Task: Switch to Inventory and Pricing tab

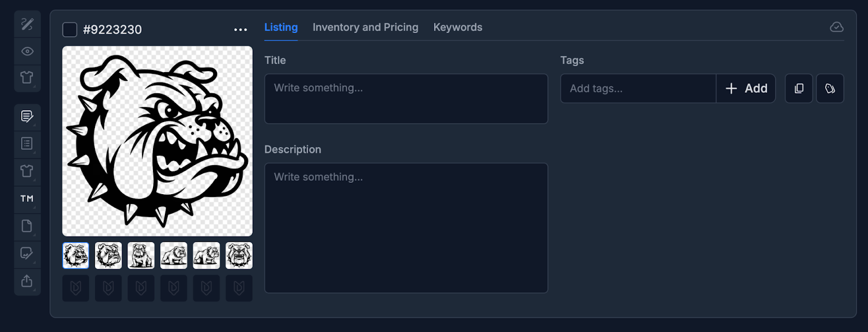Action: pyautogui.click(x=365, y=27)
